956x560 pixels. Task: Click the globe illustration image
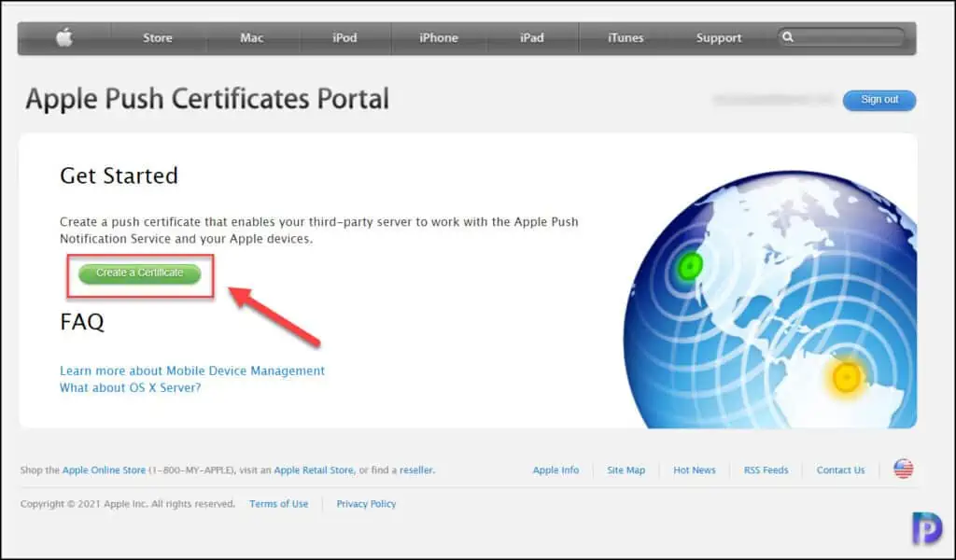click(x=770, y=300)
